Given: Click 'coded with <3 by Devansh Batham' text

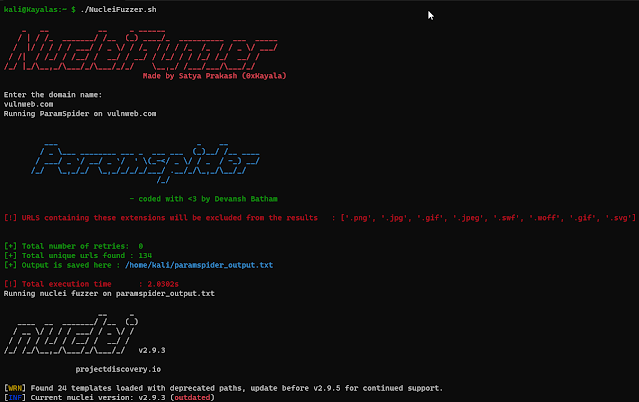Looking at the screenshot, I should 208,199.
